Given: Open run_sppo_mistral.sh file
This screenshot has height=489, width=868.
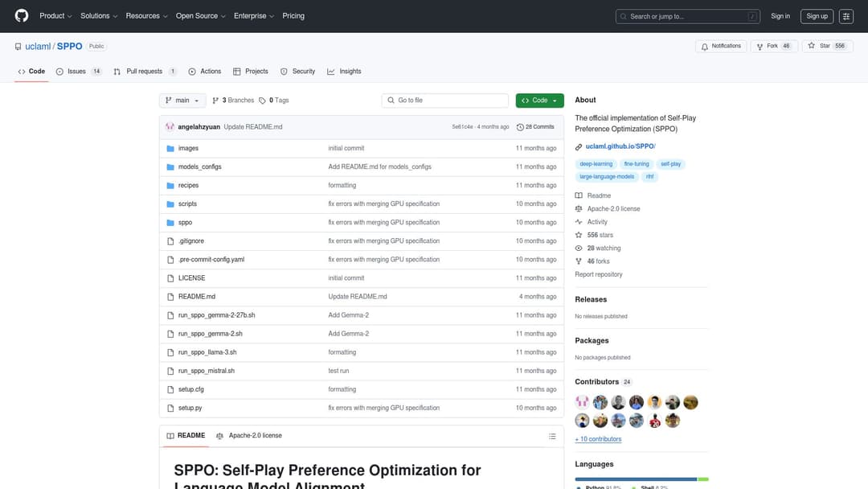Looking at the screenshot, I should pos(206,371).
